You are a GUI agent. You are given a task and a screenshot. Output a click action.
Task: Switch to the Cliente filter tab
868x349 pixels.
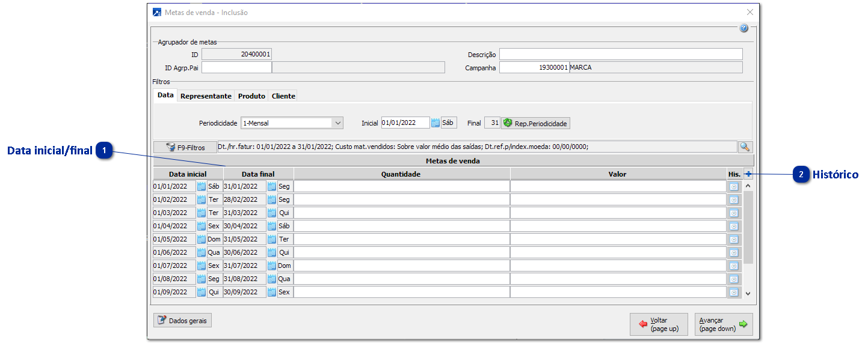coord(283,96)
